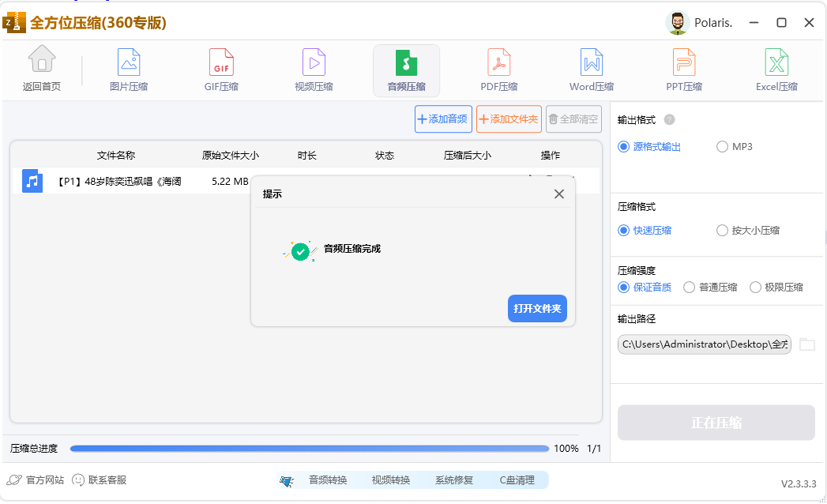Image resolution: width=827 pixels, height=504 pixels.
Task: Open the GIF压缩 tool
Action: click(220, 70)
